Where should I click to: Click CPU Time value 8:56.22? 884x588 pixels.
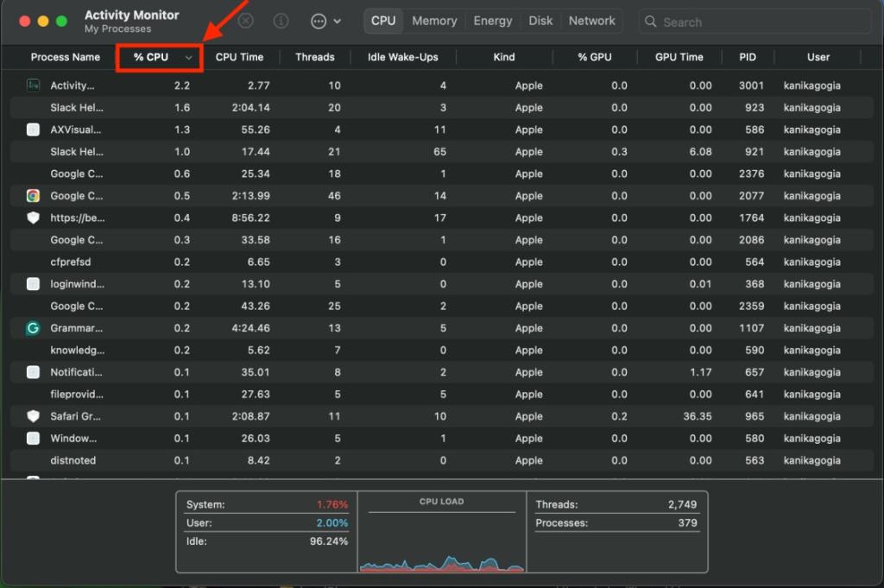(x=250, y=218)
